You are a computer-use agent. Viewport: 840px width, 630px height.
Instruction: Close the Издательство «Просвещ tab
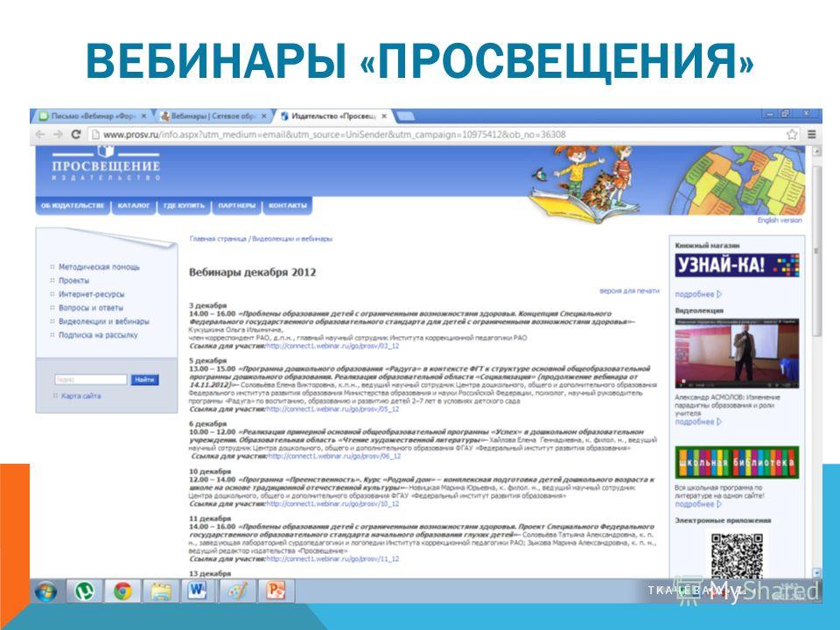(384, 116)
